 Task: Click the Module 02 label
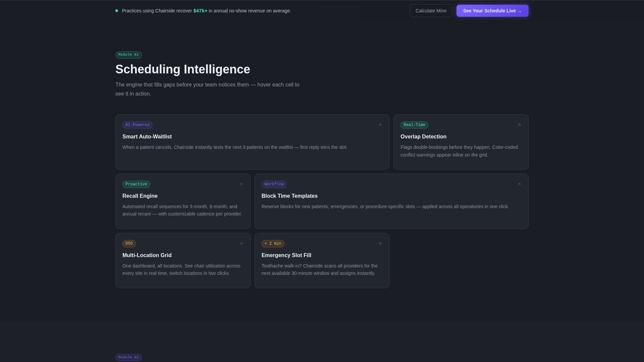(x=128, y=357)
